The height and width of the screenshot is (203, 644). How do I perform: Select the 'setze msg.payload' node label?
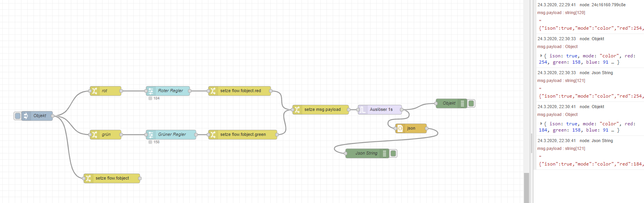(323, 110)
